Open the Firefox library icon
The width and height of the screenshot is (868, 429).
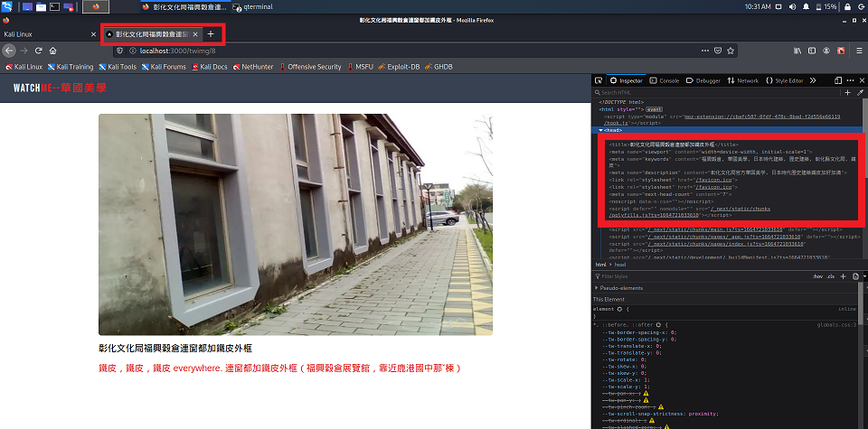coord(797,51)
